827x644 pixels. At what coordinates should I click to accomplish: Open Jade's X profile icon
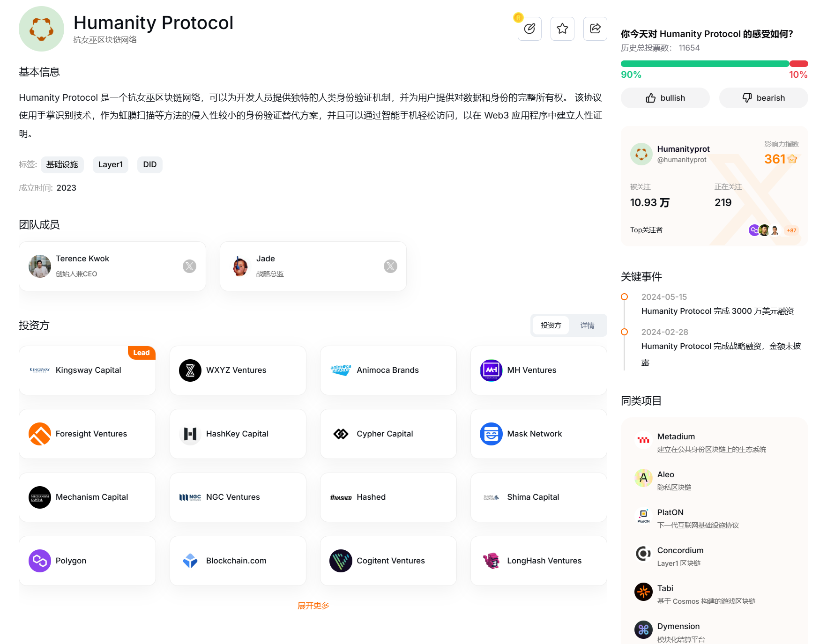pos(390,266)
